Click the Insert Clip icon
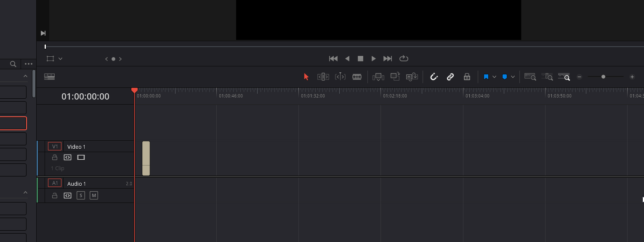Screen dimensions: 644x242 tap(378, 77)
